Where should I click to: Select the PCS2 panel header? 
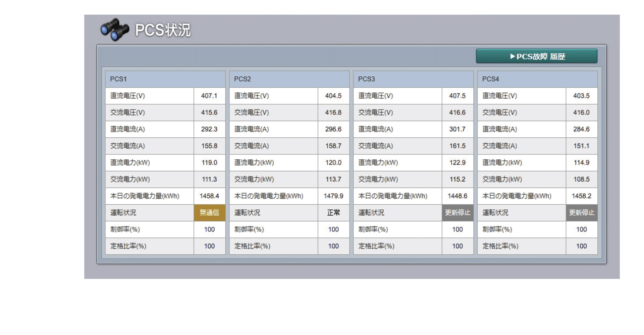pyautogui.click(x=289, y=79)
